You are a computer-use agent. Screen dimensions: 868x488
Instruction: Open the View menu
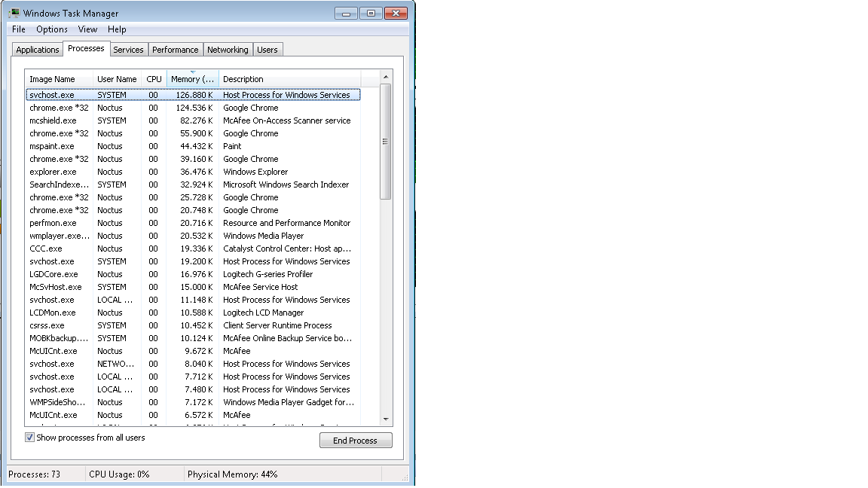(87, 29)
